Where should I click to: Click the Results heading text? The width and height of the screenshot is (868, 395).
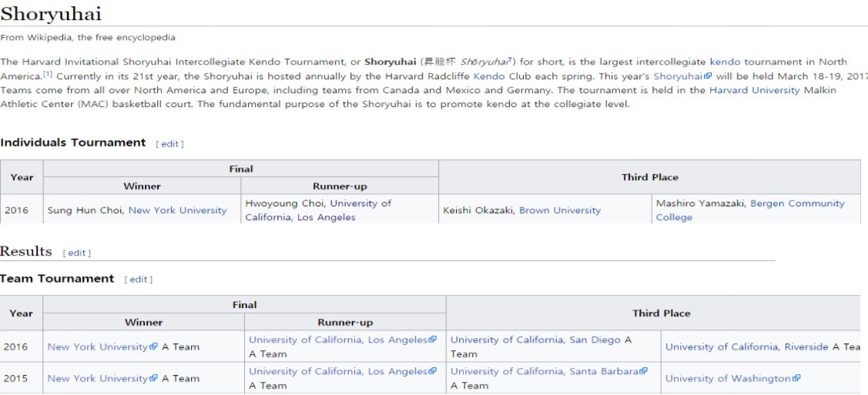[x=26, y=252]
